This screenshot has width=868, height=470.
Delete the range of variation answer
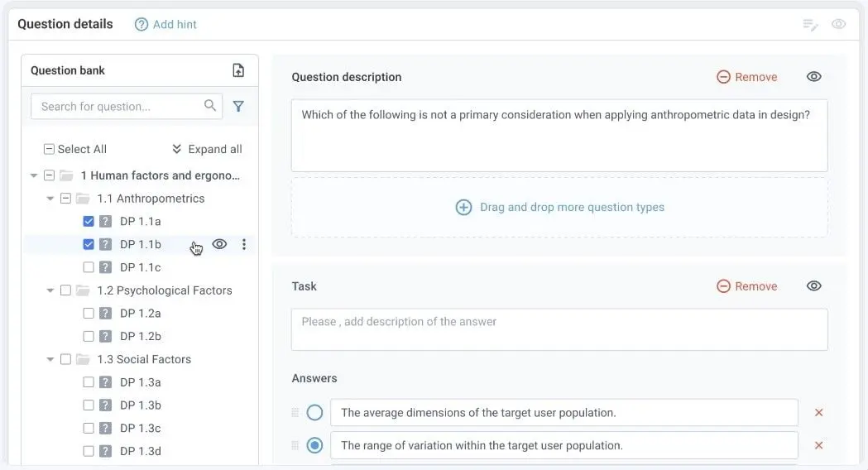(818, 445)
